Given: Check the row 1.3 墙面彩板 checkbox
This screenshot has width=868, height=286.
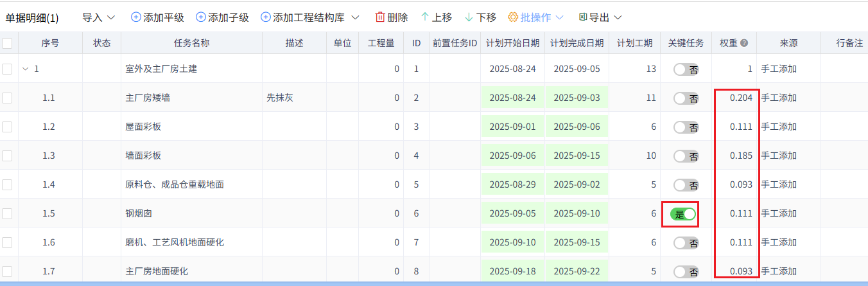Looking at the screenshot, I should click(x=7, y=156).
